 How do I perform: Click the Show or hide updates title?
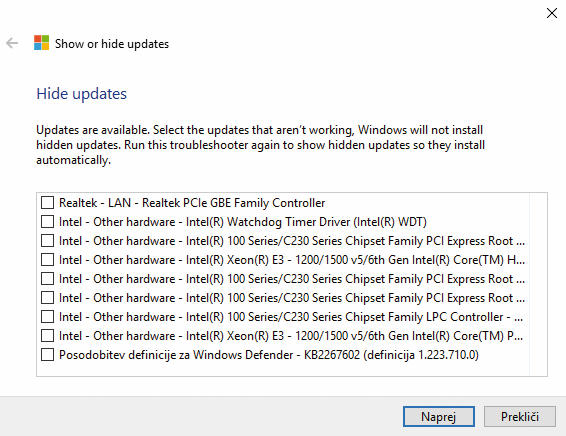(x=112, y=44)
